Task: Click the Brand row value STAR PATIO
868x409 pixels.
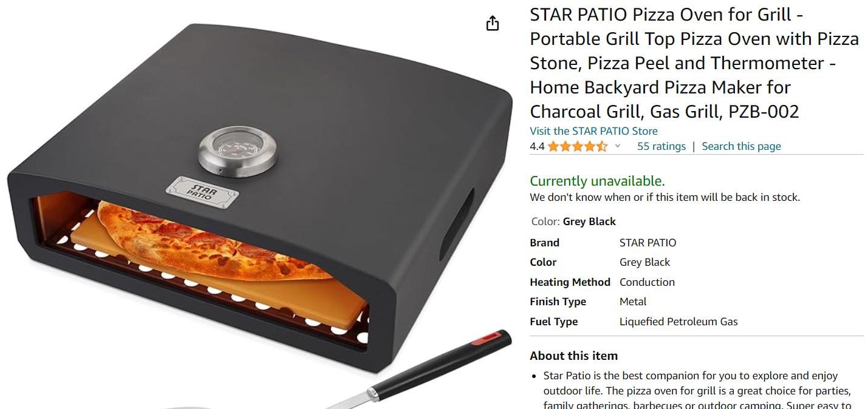Action: click(648, 243)
